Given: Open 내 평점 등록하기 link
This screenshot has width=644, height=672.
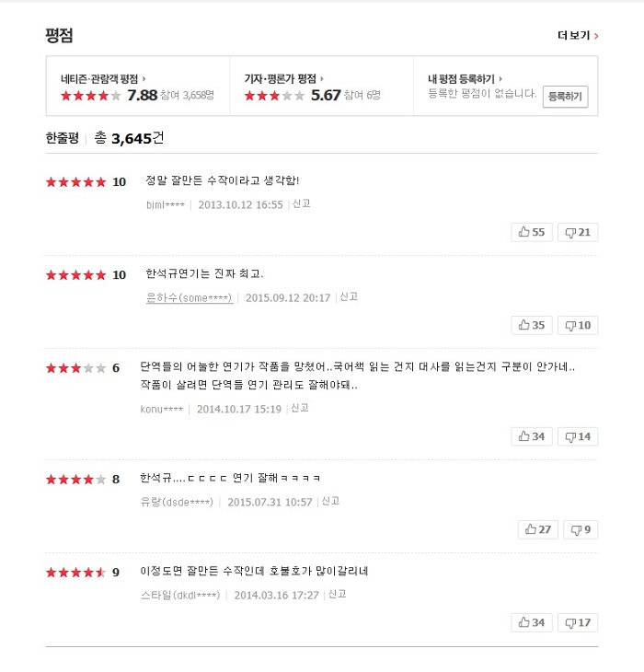Looking at the screenshot, I should click(x=465, y=79).
